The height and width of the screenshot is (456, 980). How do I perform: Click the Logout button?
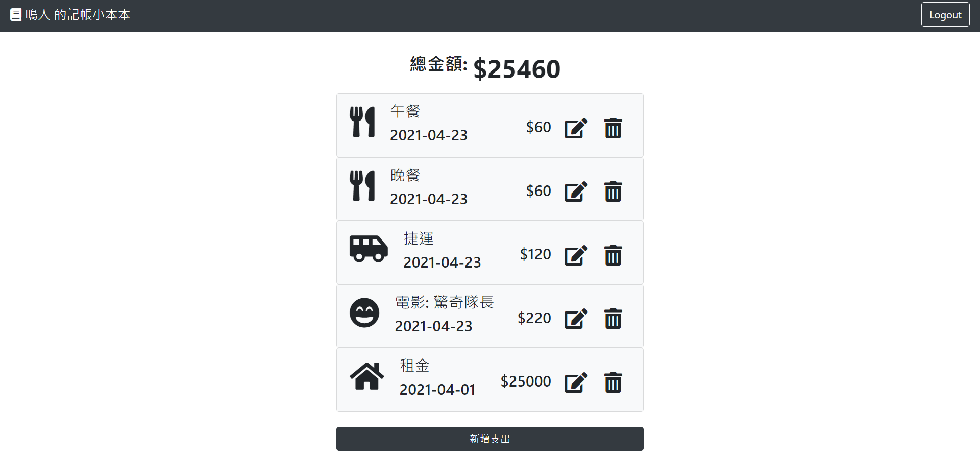point(945,14)
